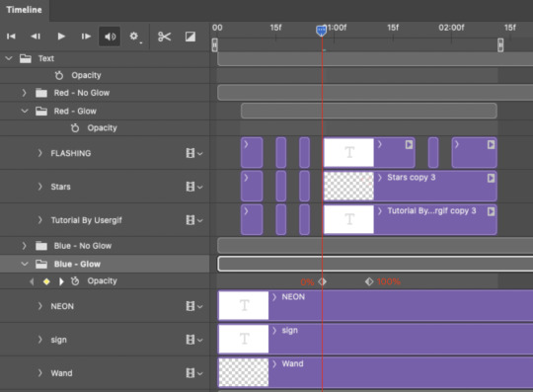The width and height of the screenshot is (533, 392).
Task: Jump to previous Opacity keyframe
Action: click(x=32, y=281)
